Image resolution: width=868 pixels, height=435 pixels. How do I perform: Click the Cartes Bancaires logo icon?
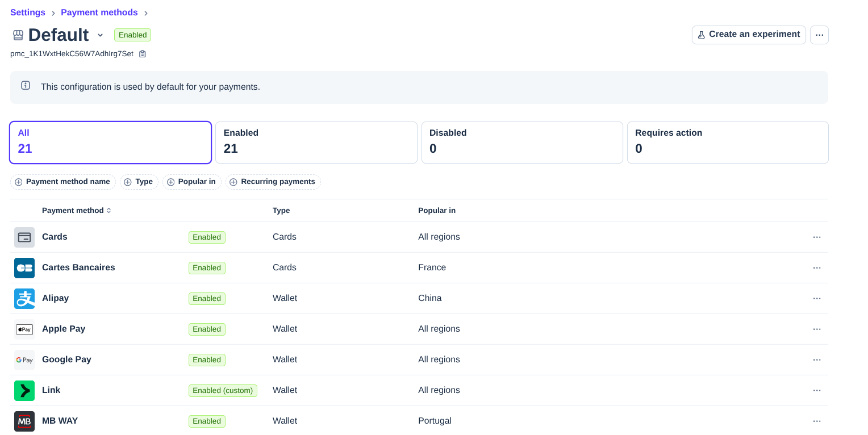pos(24,268)
